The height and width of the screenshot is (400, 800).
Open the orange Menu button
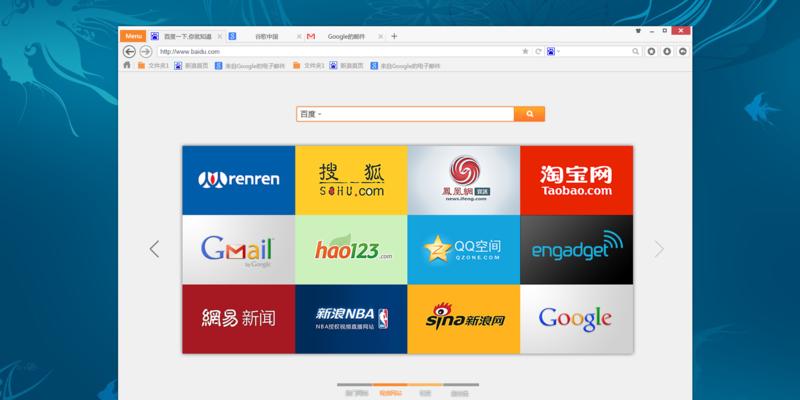(133, 36)
